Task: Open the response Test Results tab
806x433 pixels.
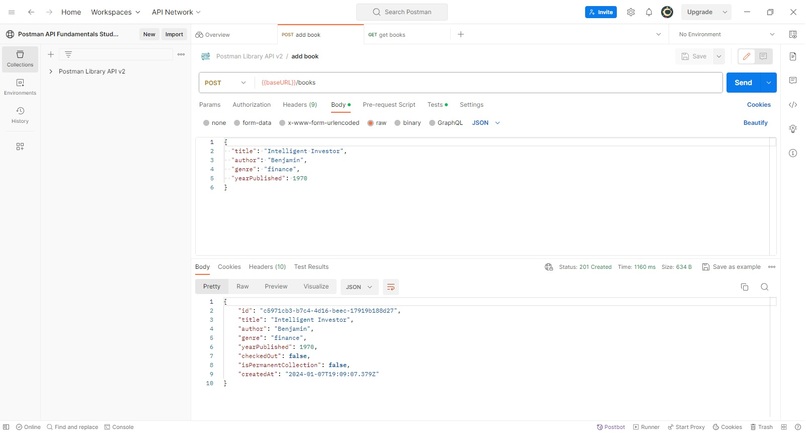Action: click(311, 267)
